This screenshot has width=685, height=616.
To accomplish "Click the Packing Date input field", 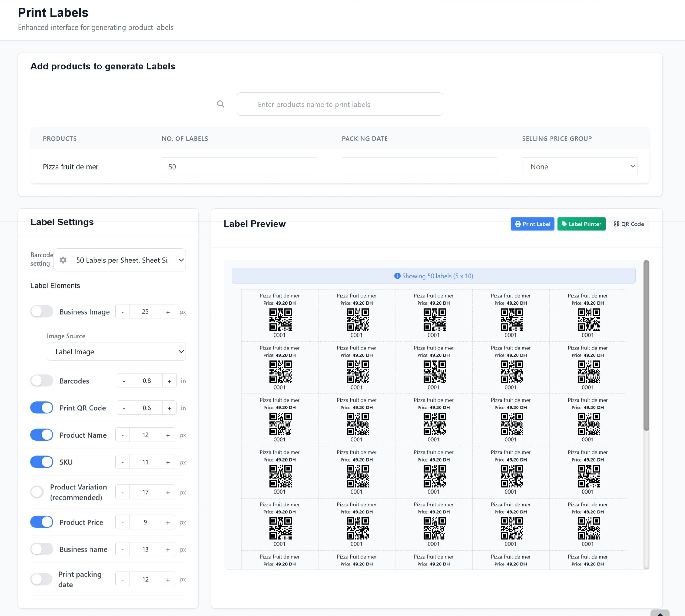I will click(419, 166).
